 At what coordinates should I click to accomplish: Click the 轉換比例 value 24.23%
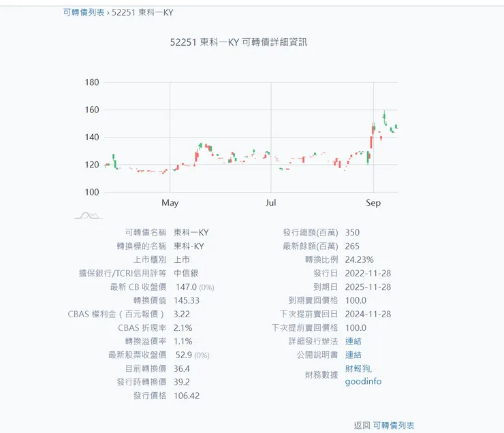point(360,259)
